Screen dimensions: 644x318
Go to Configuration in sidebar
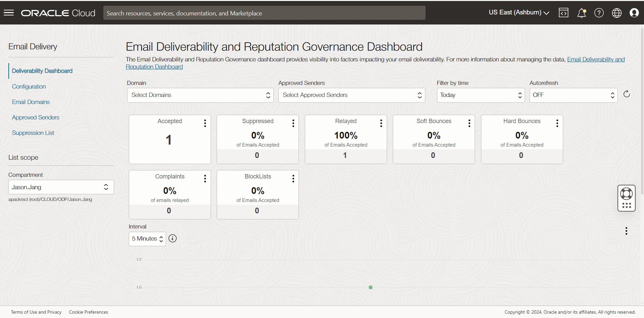pyautogui.click(x=29, y=87)
